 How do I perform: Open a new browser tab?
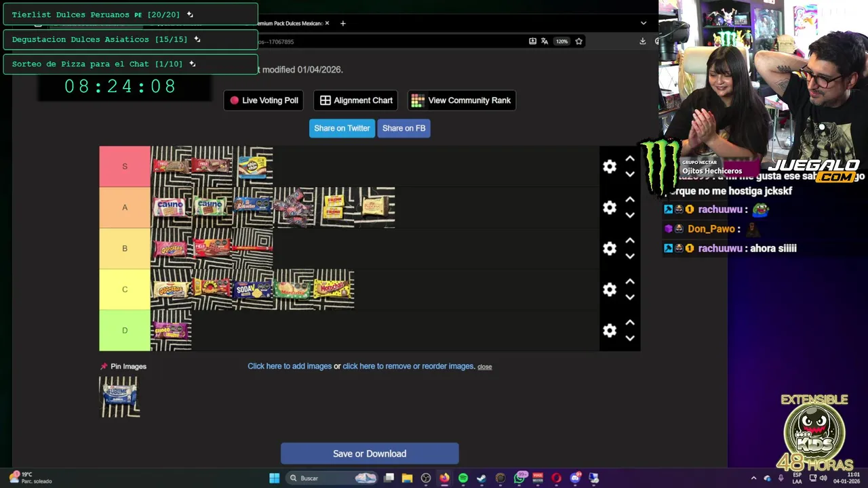click(x=343, y=23)
